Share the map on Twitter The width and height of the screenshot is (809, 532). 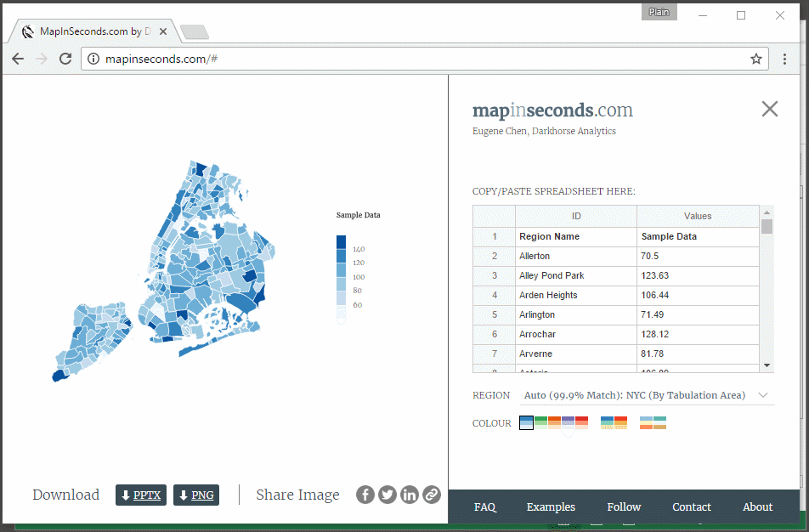[388, 494]
